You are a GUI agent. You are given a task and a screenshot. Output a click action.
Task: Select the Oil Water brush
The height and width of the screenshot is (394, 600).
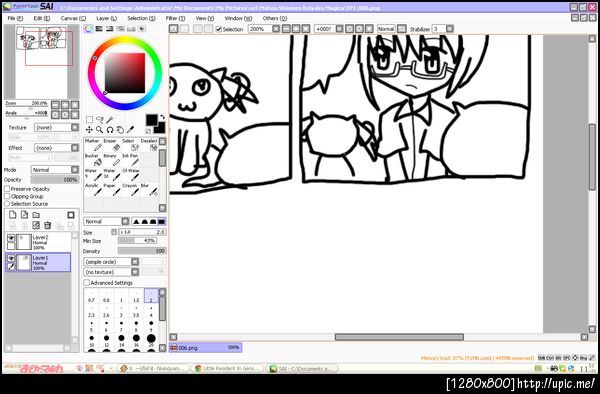click(130, 175)
